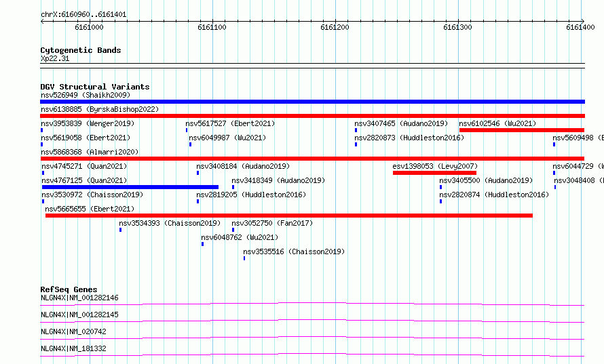
Task: Select the nsv5868368 (Almarri2020) red bar
Action: click(x=312, y=159)
